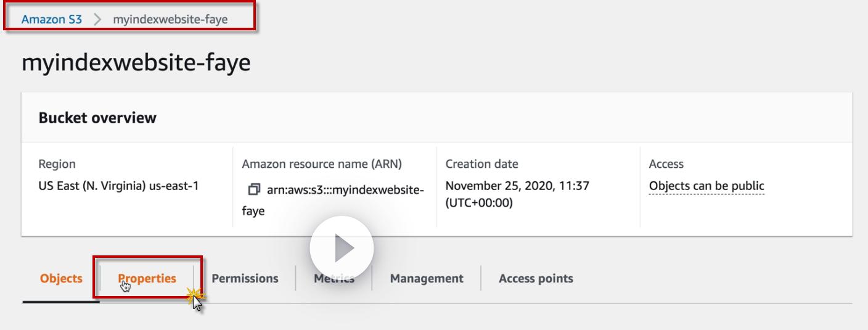Copy the bucket ARN using the copy icon

pos(253,189)
